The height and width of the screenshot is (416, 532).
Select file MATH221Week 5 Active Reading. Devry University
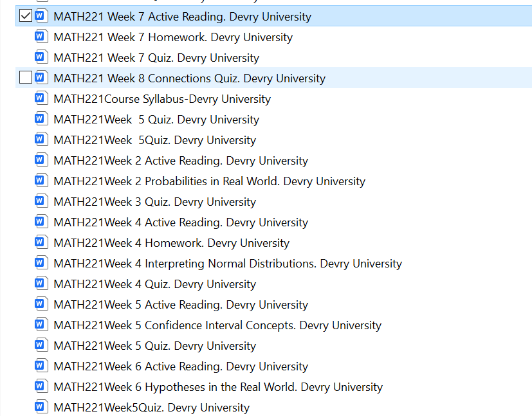pyautogui.click(x=181, y=305)
